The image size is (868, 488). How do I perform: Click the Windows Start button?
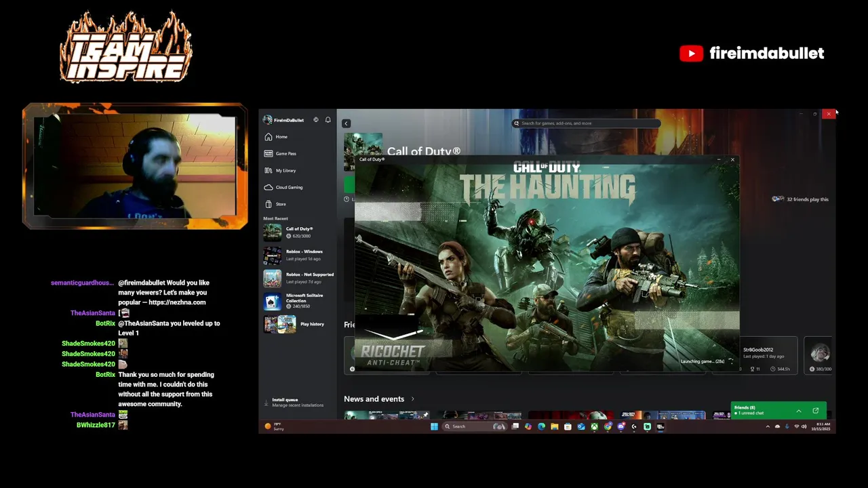click(434, 427)
